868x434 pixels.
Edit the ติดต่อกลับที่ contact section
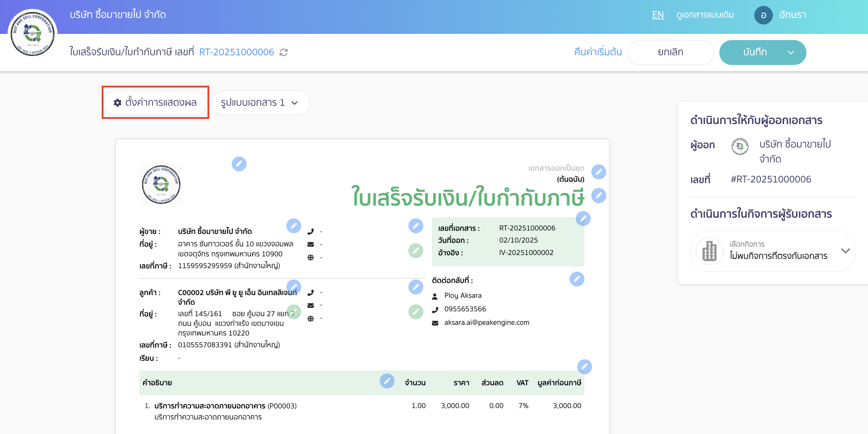pos(577,280)
